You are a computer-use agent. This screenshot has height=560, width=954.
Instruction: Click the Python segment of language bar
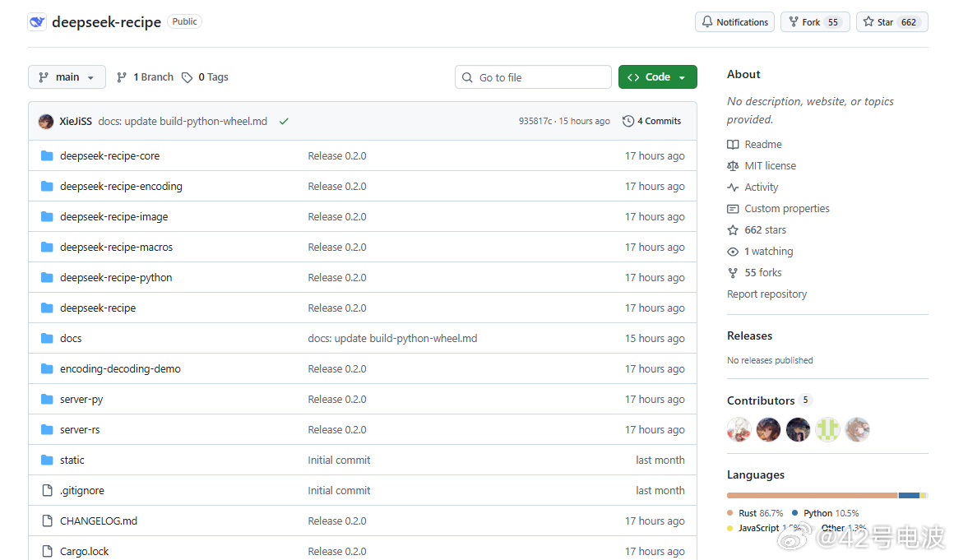909,496
